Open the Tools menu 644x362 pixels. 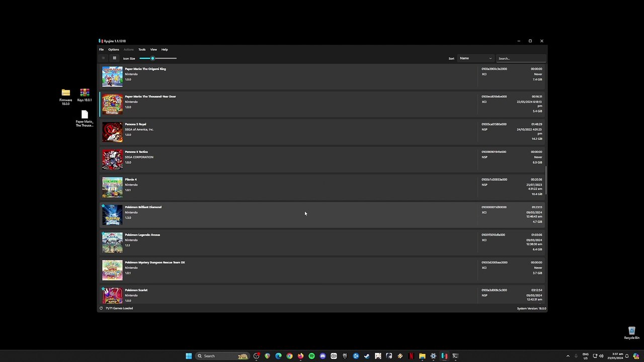[x=142, y=50]
